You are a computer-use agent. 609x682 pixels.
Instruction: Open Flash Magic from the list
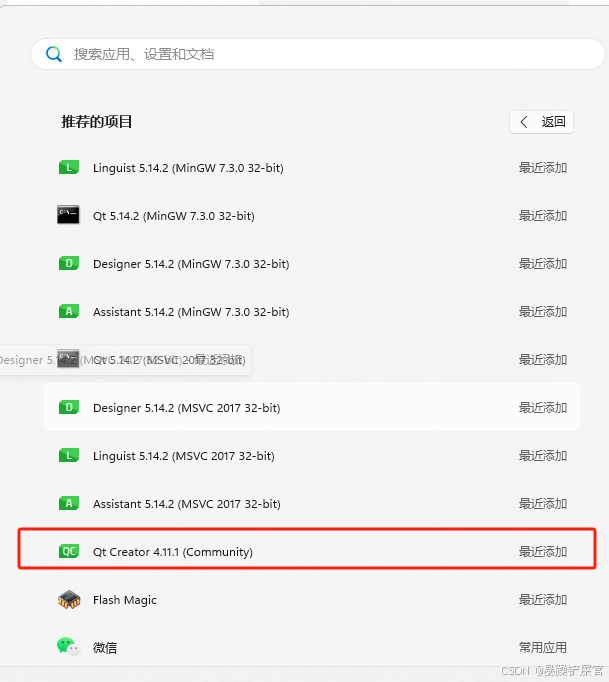tap(312, 600)
